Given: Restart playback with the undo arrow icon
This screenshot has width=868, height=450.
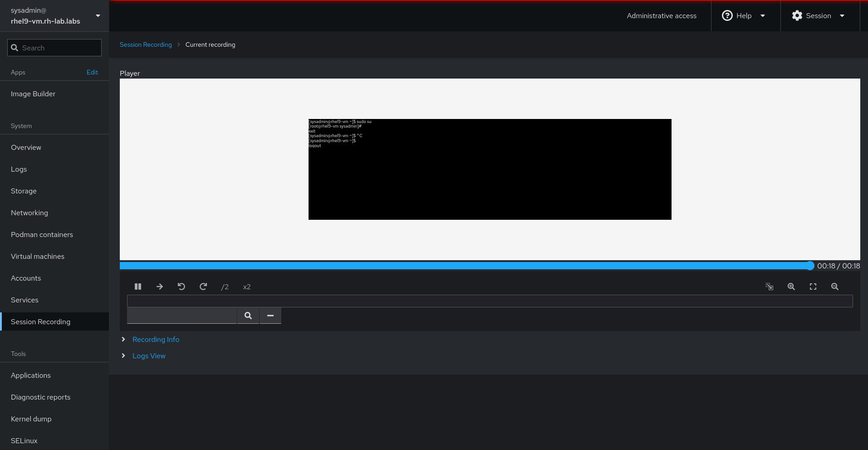Looking at the screenshot, I should click(x=181, y=287).
